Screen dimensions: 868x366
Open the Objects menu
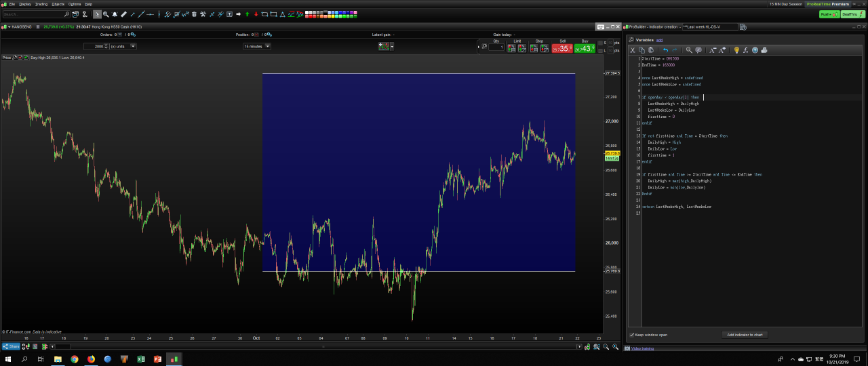(58, 4)
